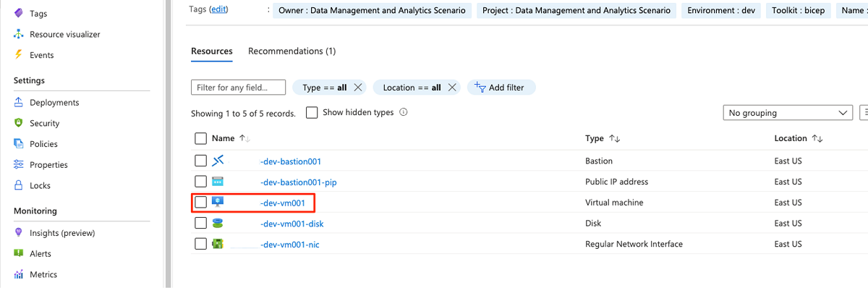Open the -dev-bastion001 resource link
The height and width of the screenshot is (288, 868).
[290, 161]
